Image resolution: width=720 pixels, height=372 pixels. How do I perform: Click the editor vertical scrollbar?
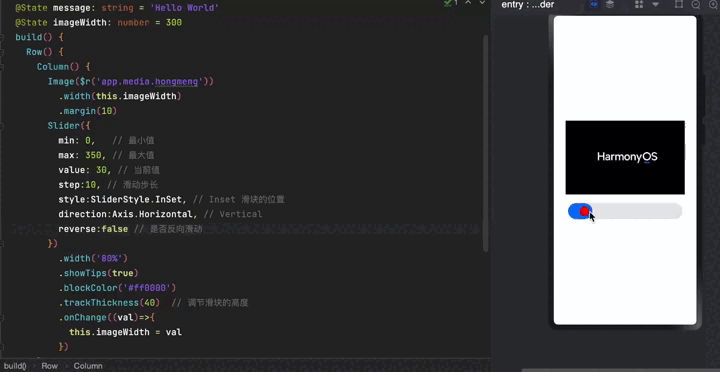click(x=485, y=142)
